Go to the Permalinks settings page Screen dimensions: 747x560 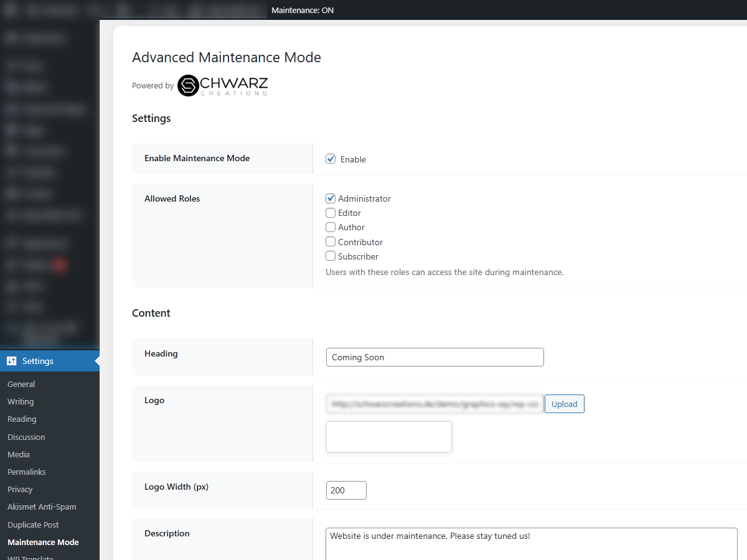tap(27, 472)
